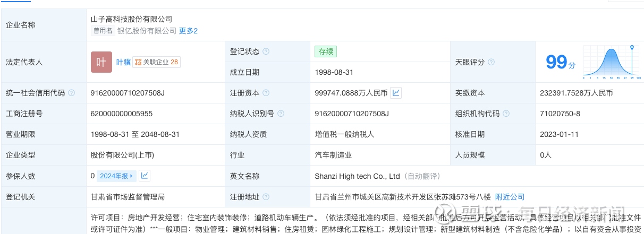Image resolution: width=644 pixels, height=234 pixels.
Task: Click taxpayer qualification 增值税一般纳税人
Action: 344,134
